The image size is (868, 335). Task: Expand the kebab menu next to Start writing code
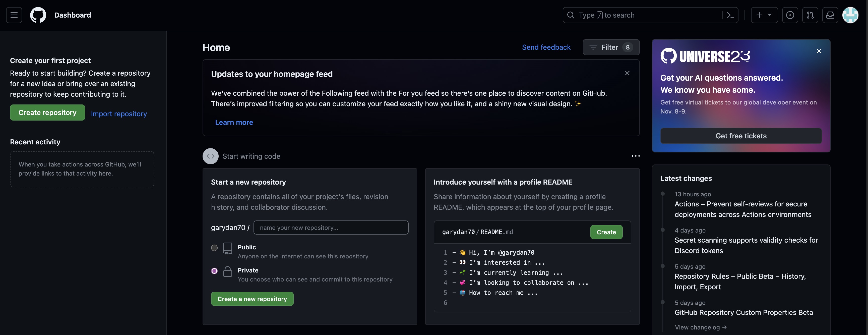coord(636,156)
